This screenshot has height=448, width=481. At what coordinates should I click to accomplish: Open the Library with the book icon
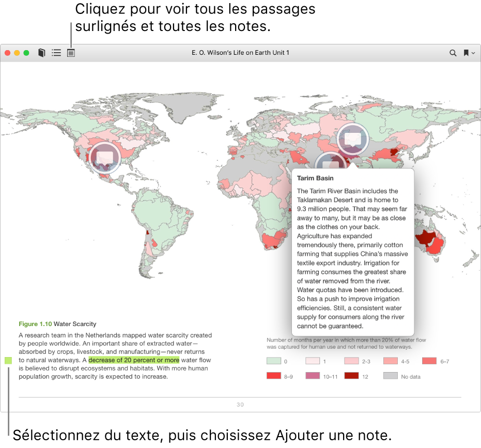coord(42,53)
